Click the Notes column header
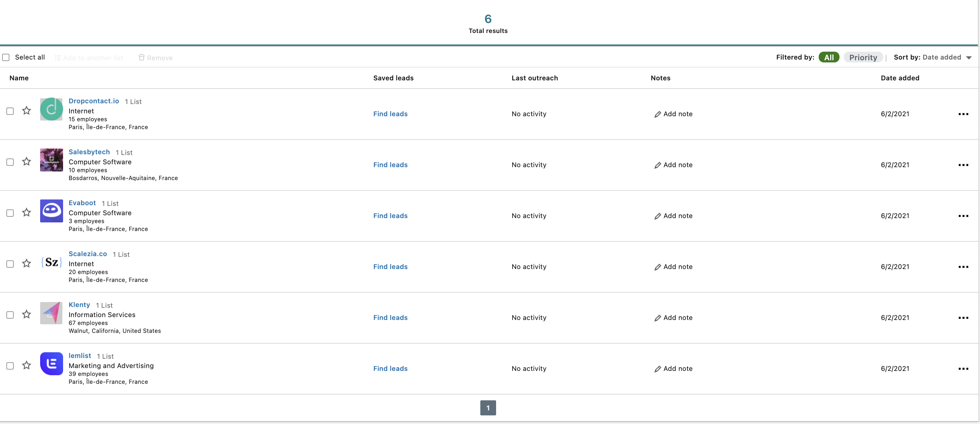This screenshot has height=424, width=980. [x=660, y=78]
